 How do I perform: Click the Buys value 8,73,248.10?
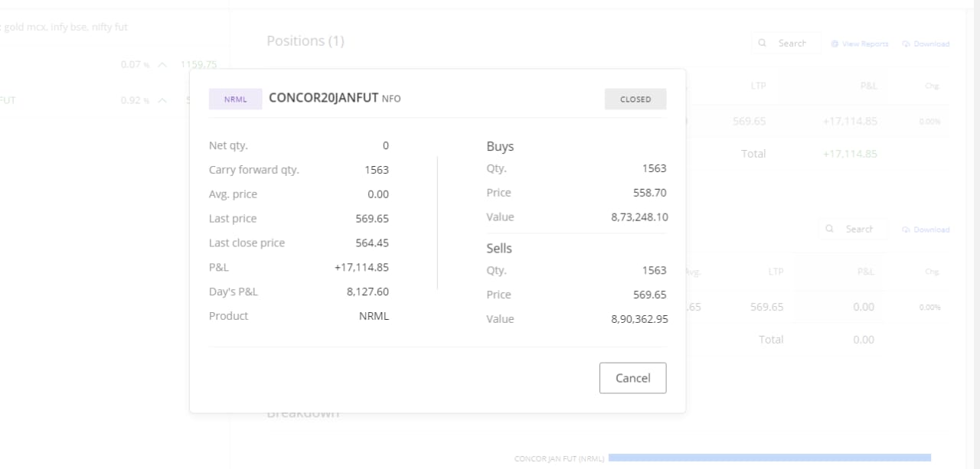[639, 217]
